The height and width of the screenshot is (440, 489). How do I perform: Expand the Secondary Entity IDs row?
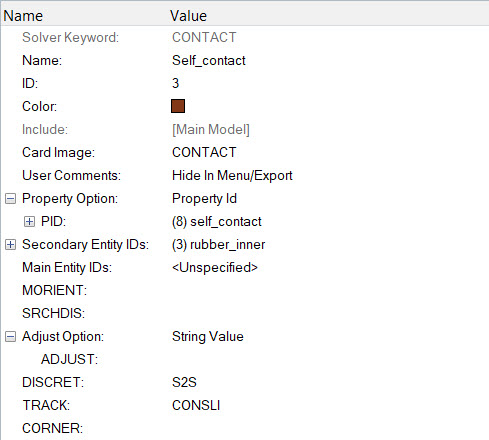(x=10, y=245)
